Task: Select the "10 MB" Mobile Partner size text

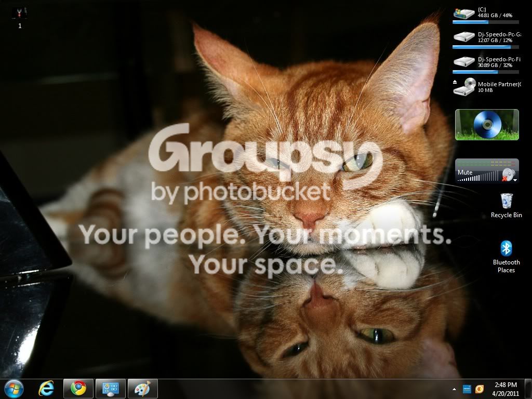Action: pyautogui.click(x=485, y=90)
